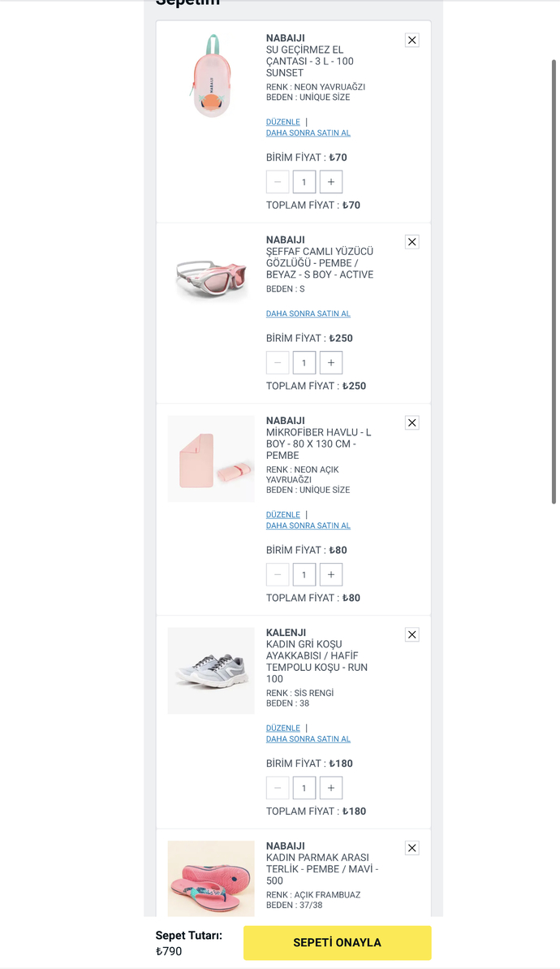Remove the swimming goggles (Yüzücü Gözlüğü) from cart

412,242
